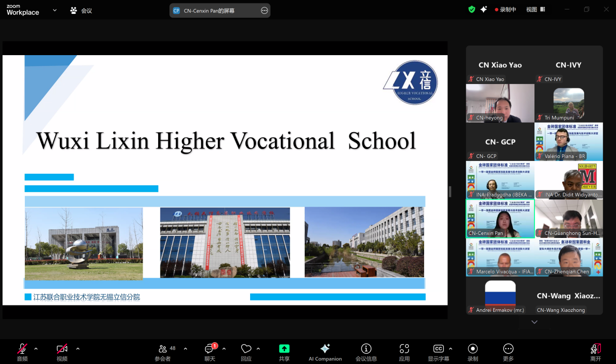This screenshot has width=616, height=364.
Task: Turn on the video camera
Action: (62, 352)
